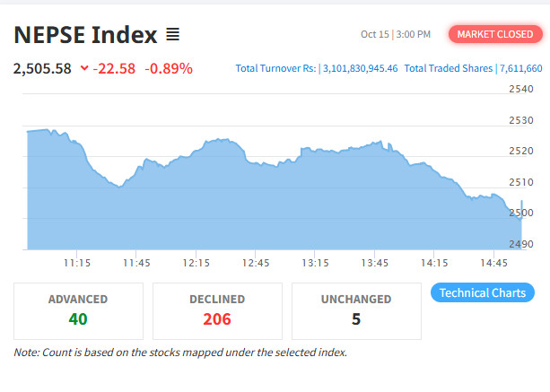Select the Total Turnover Rs link

tap(275, 68)
